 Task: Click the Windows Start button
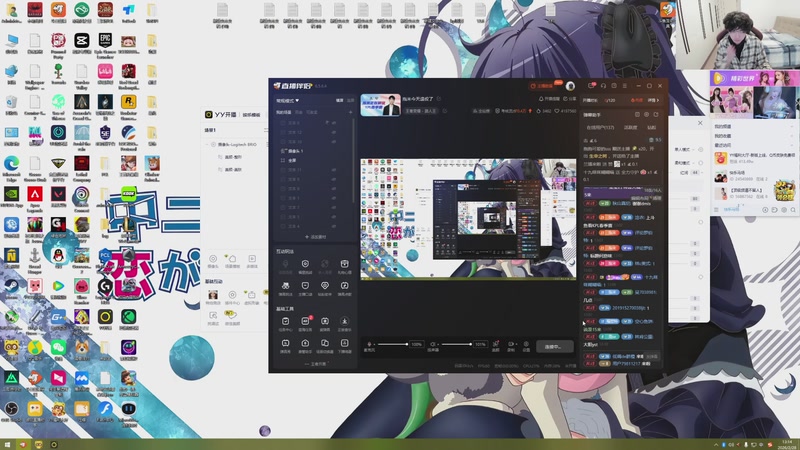coord(7,444)
